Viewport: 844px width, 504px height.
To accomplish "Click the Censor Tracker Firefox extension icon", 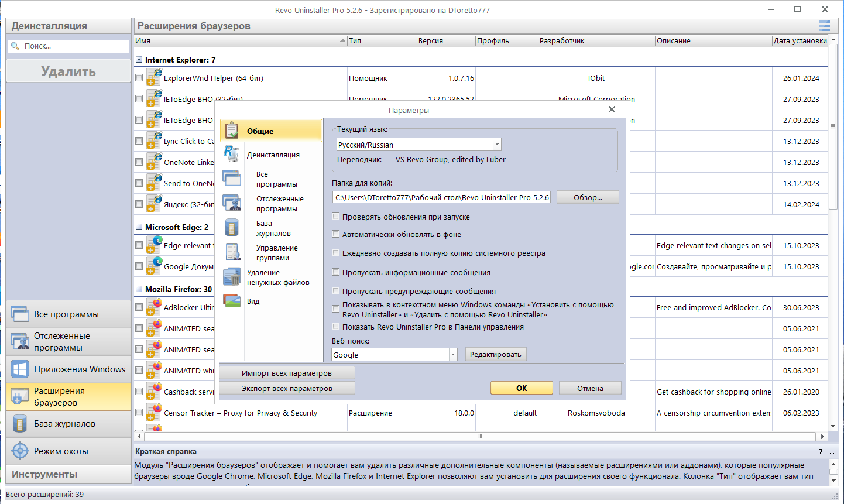I will pos(154,412).
